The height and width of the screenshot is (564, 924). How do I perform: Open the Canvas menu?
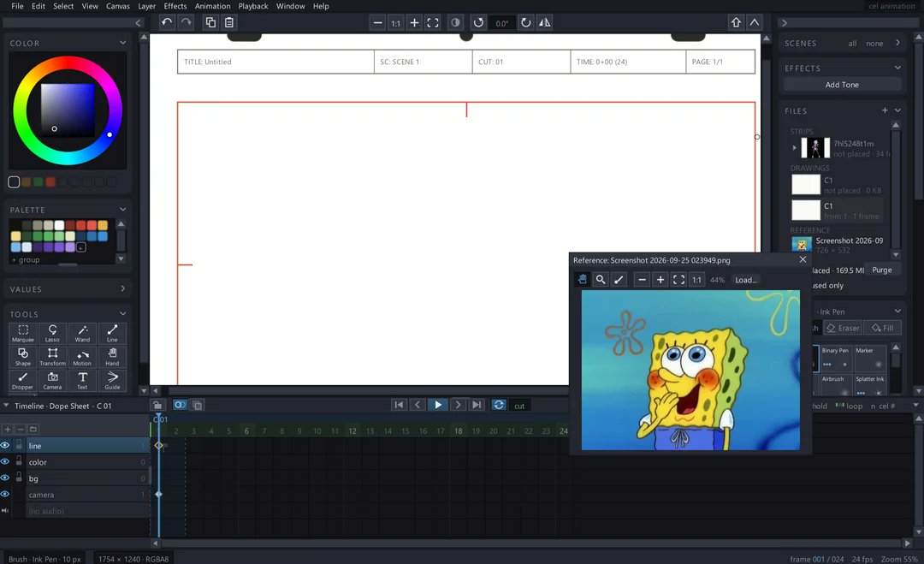point(118,6)
